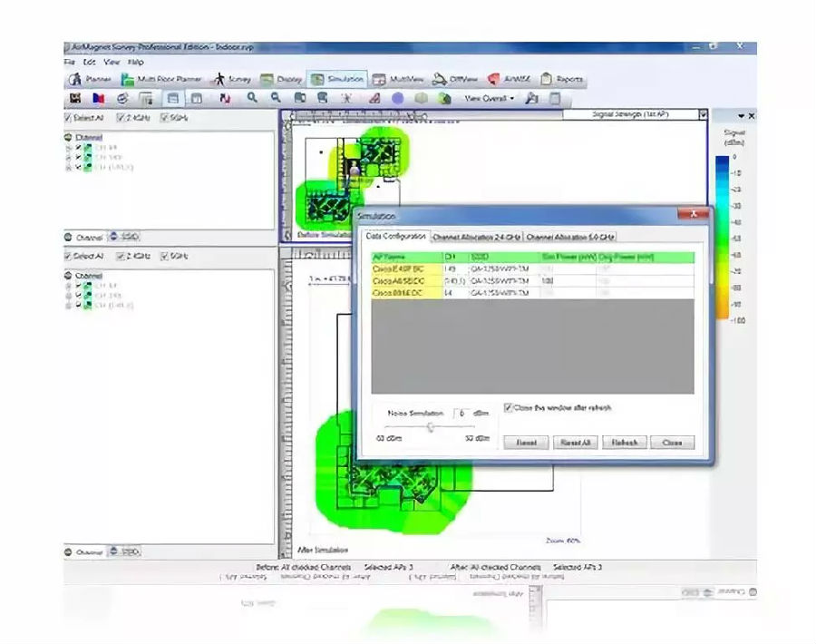Switch to Channel Allocation 2.4 GHz tab

pos(476,237)
